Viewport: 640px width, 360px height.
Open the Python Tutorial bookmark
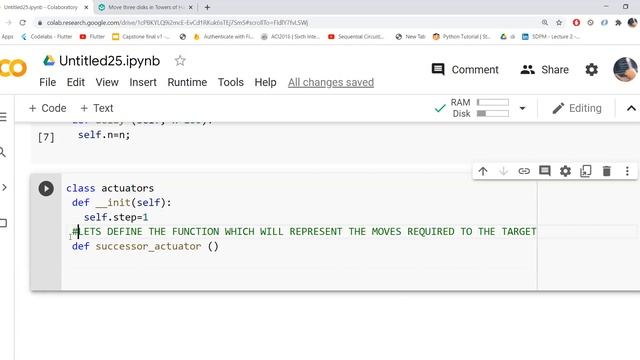pyautogui.click(x=461, y=37)
